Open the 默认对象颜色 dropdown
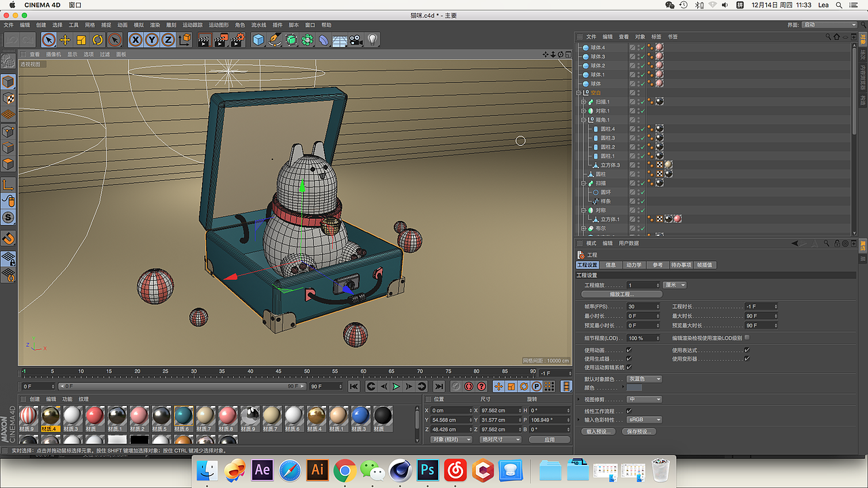Screen dimensions: 868x488 click(644, 379)
